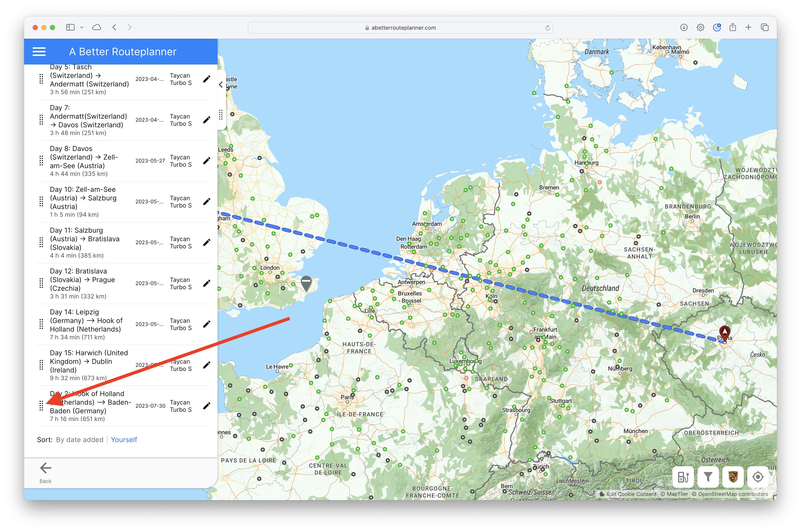
Task: Click the side panel resize grip dots
Action: pos(221,115)
